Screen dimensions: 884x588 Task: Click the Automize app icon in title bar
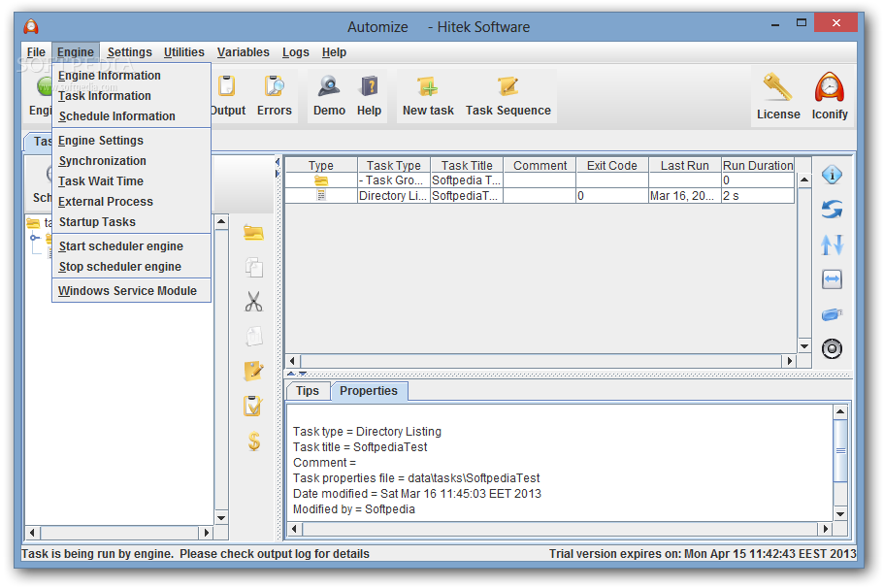(x=31, y=26)
